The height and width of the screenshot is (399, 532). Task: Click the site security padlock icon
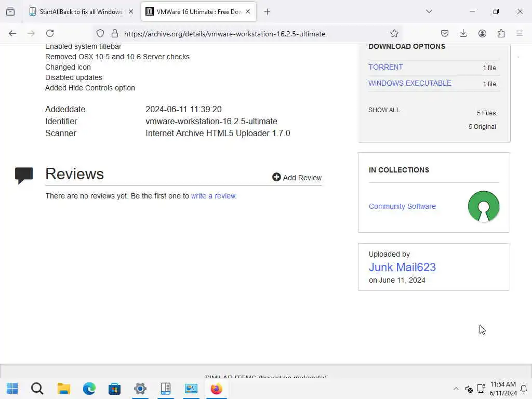point(115,33)
